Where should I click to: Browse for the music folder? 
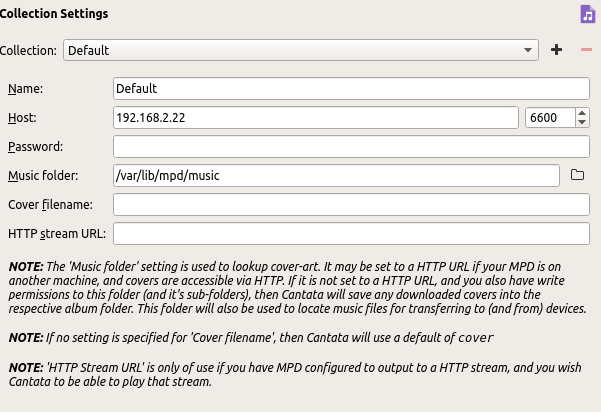[x=577, y=176]
